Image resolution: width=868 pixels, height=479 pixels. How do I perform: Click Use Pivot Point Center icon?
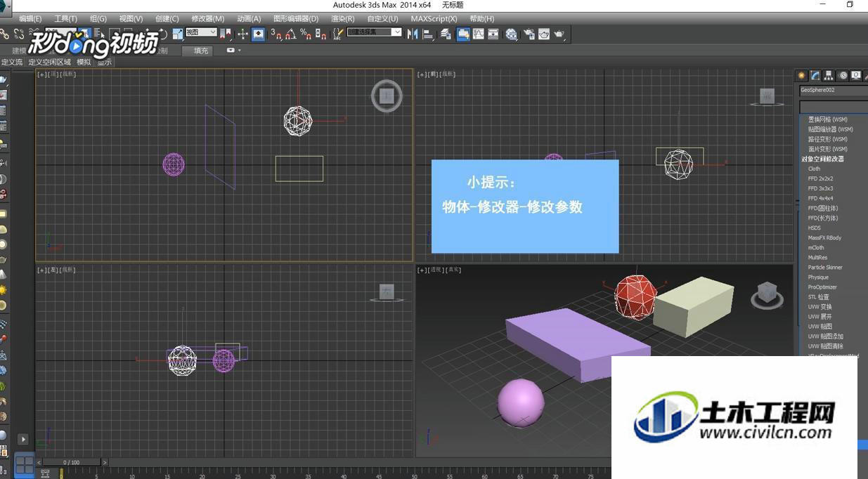[226, 33]
